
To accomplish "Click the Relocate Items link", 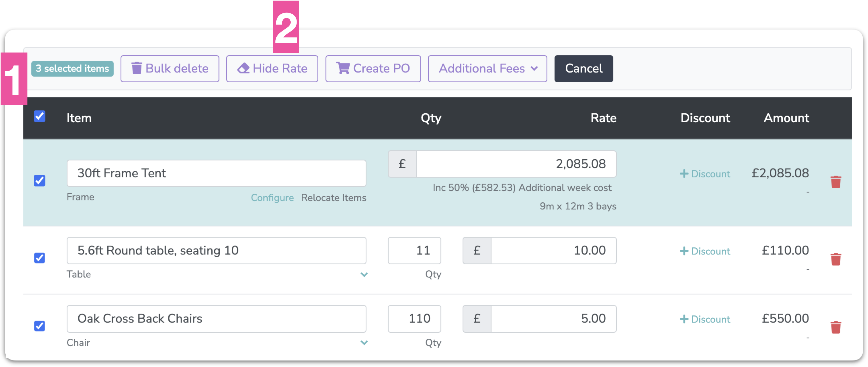I will (x=333, y=198).
